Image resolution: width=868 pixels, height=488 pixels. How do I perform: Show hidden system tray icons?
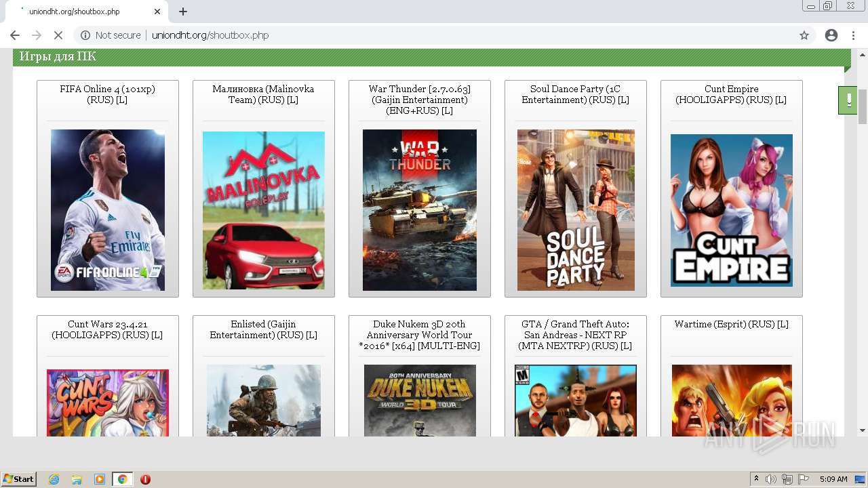coord(756,479)
